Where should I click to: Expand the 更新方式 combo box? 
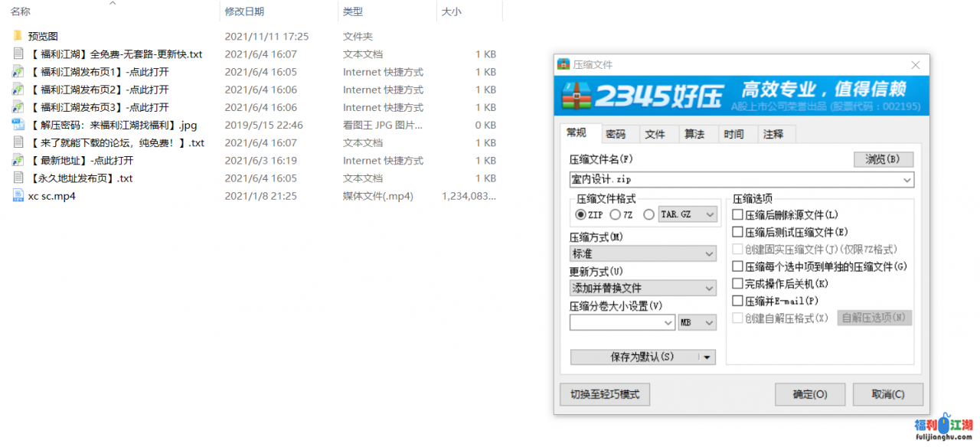[642, 289]
